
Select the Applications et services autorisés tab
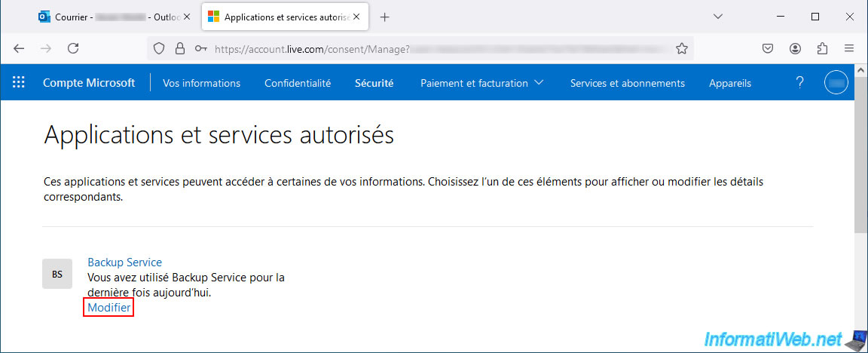click(285, 17)
